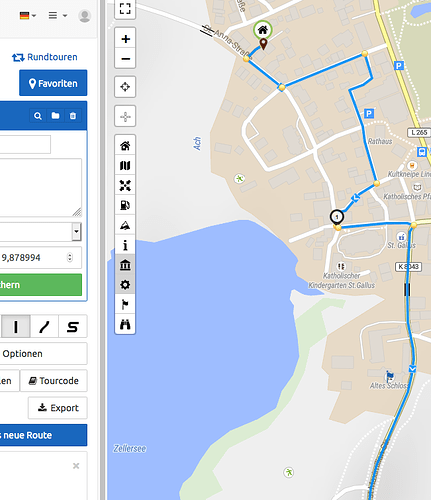Click the fullscreen map icon
Viewport: 431px width, 500px height.
pos(125,9)
